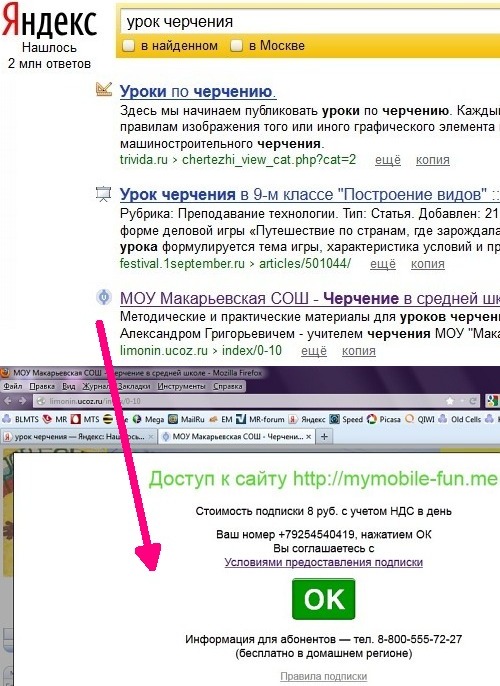Screen dimensions: 500x686
Task: Click 'ещё' under the limonin.ucoz.ru result
Action: [314, 351]
